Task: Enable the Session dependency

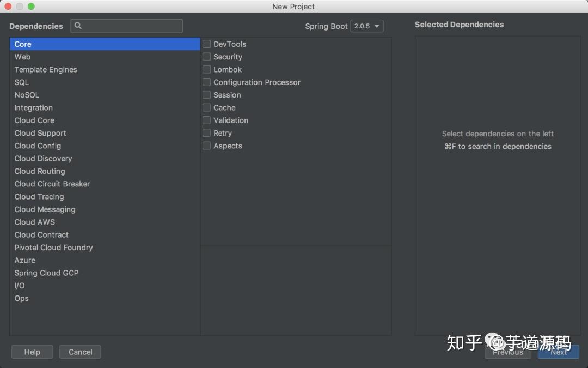Action: click(x=206, y=95)
